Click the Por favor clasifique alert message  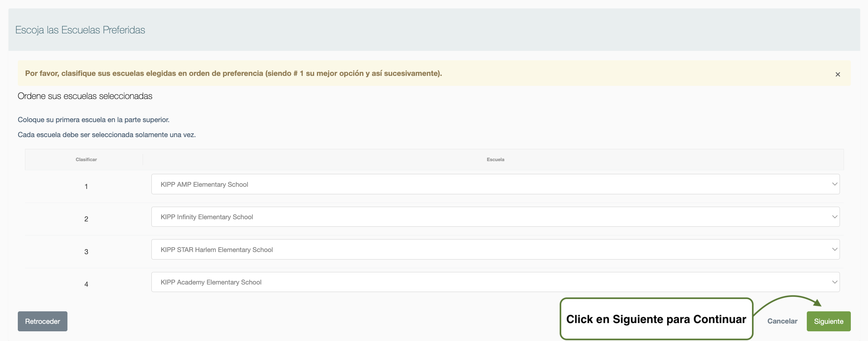(x=234, y=73)
